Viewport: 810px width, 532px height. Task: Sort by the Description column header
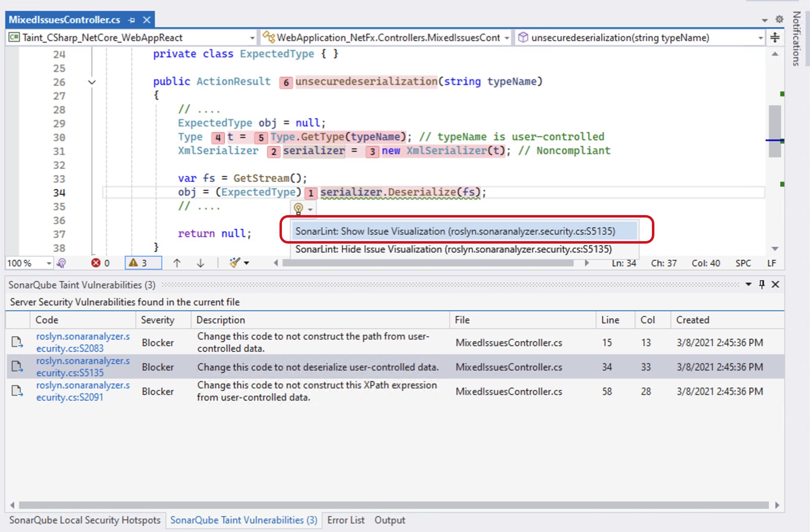(320, 320)
